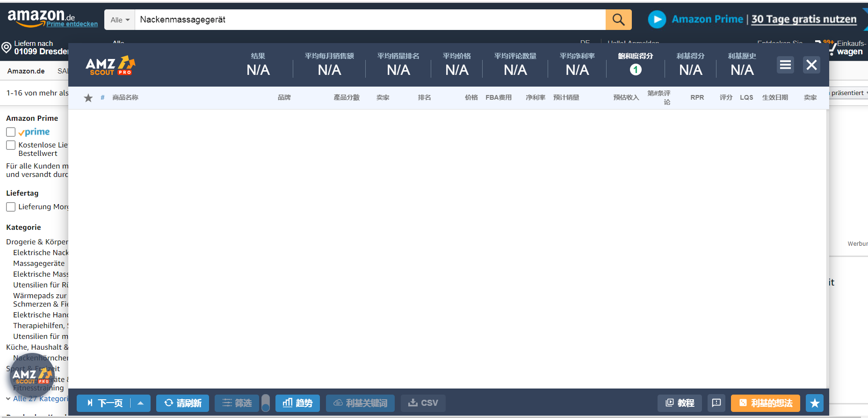Click the 请刷新 refresh button
This screenshot has height=418, width=868.
(182, 403)
